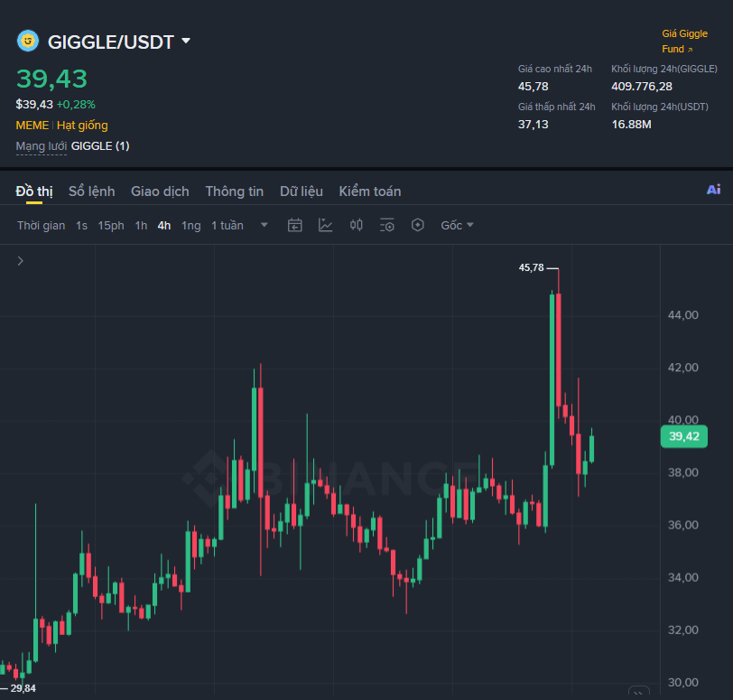Click the 32,00 price axis label
The height and width of the screenshot is (700, 733).
pos(683,630)
